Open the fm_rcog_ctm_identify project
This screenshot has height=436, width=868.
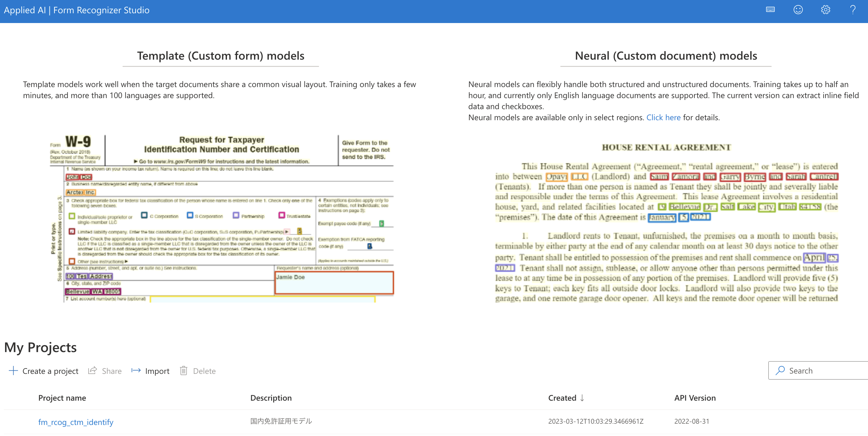76,422
